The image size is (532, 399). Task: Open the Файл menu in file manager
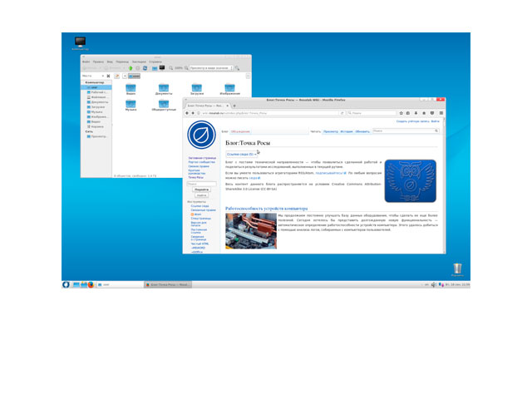coord(86,61)
